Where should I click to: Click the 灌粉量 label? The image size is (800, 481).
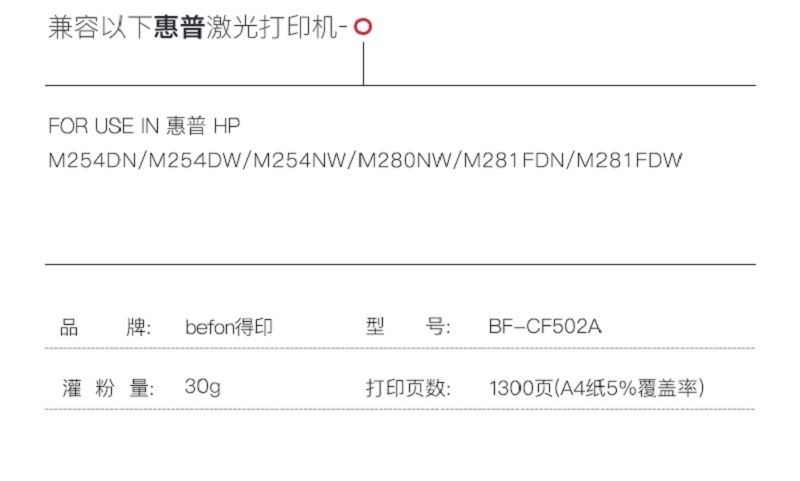(108, 388)
